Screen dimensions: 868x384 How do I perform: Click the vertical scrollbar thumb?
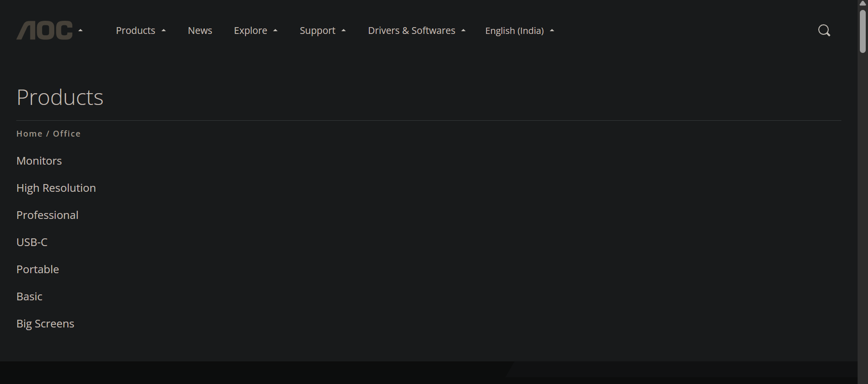[863, 31]
